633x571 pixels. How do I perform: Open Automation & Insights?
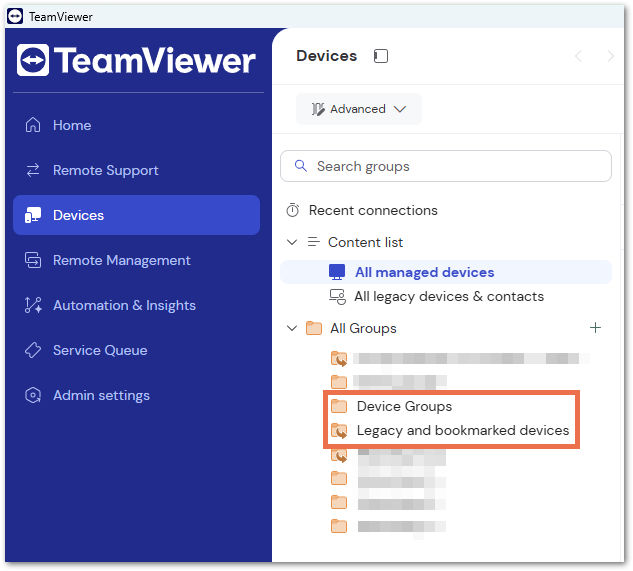click(x=124, y=305)
